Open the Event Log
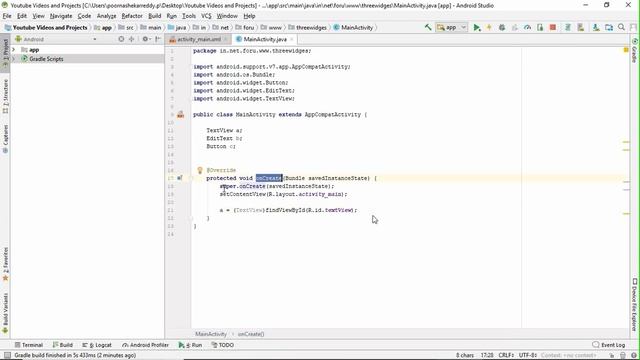 (609, 345)
